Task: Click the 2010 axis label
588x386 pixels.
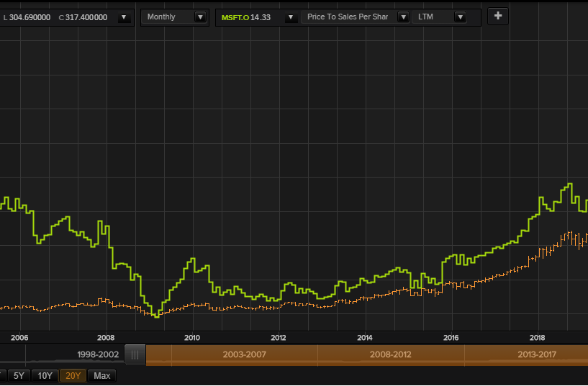Action: pos(192,338)
